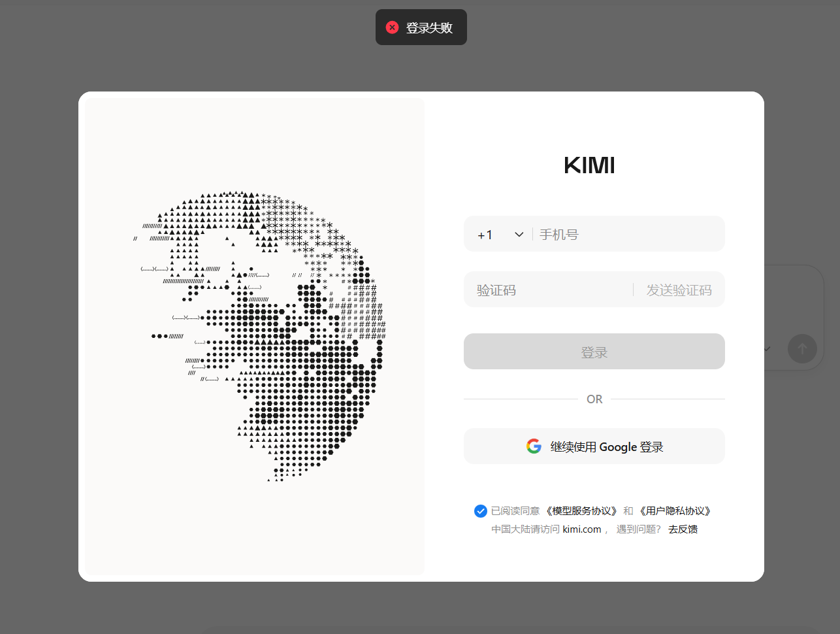The height and width of the screenshot is (634, 840).
Task: Click the red error icon in the 登录失败 toast
Action: pyautogui.click(x=392, y=27)
